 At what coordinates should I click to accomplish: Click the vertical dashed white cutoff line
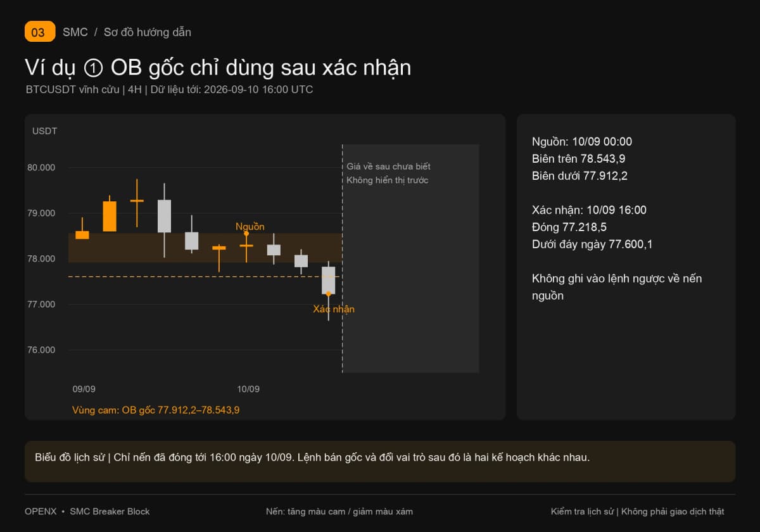coord(342,258)
